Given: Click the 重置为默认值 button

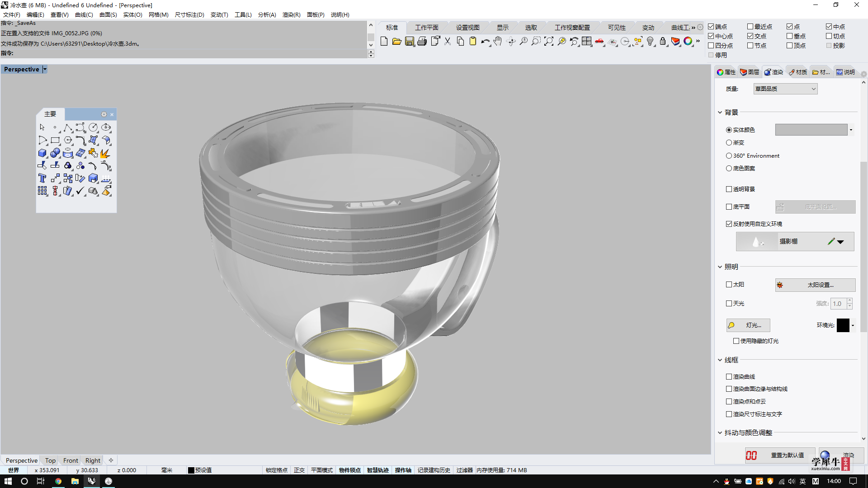Looking at the screenshot, I should point(780,455).
